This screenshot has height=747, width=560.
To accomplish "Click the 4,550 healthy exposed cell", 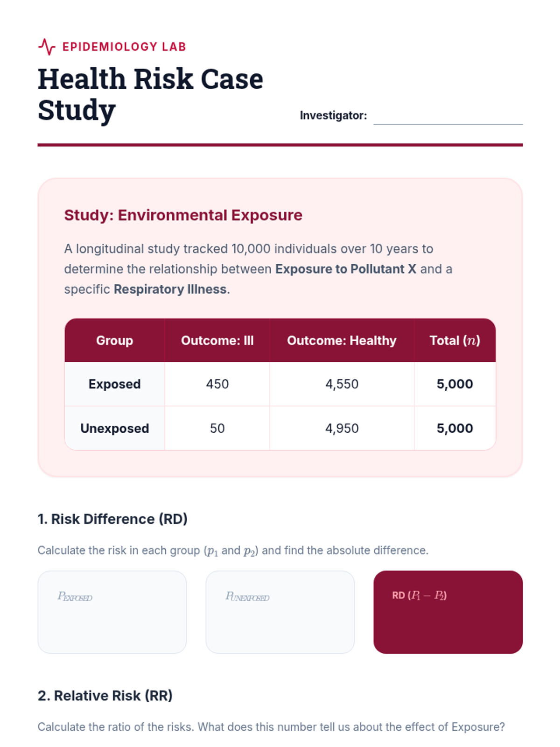I will (342, 384).
